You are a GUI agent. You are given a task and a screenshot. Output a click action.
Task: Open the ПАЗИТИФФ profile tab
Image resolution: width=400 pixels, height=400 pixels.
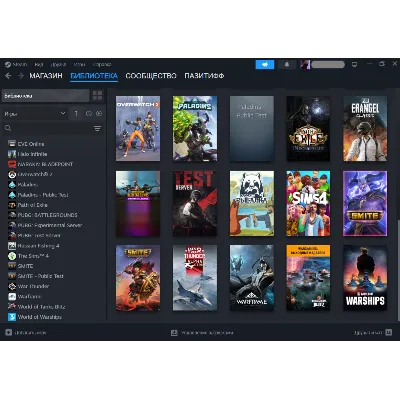click(204, 76)
